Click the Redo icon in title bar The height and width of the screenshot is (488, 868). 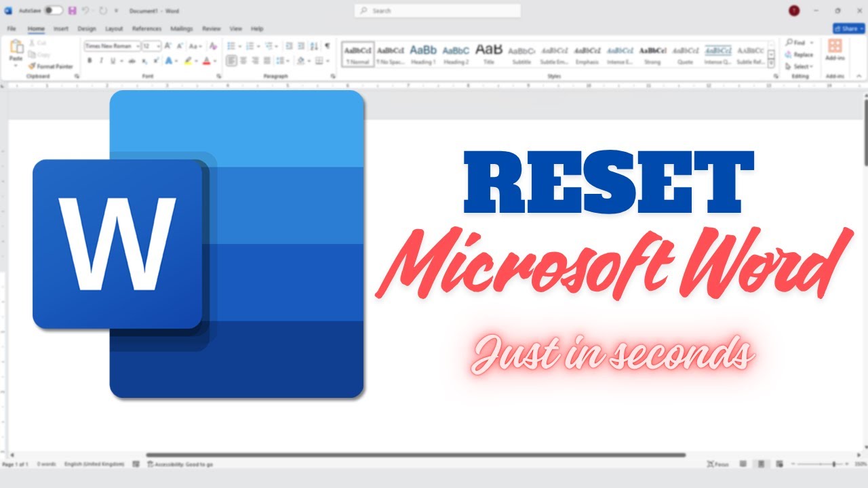click(x=104, y=11)
